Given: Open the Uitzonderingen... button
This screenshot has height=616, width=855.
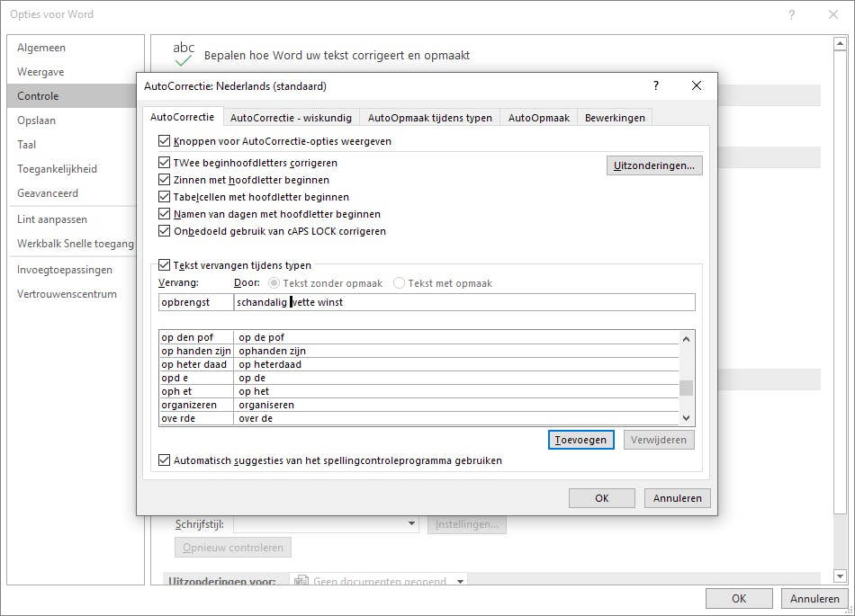Looking at the screenshot, I should coord(654,165).
